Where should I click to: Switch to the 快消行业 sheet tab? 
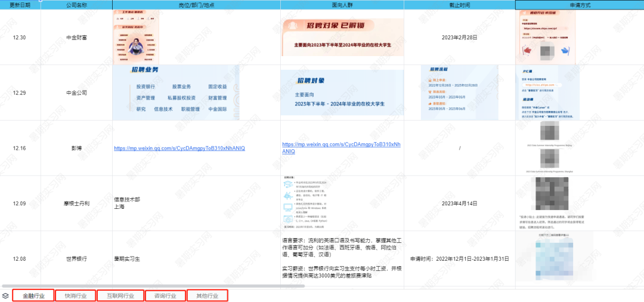pos(76,296)
